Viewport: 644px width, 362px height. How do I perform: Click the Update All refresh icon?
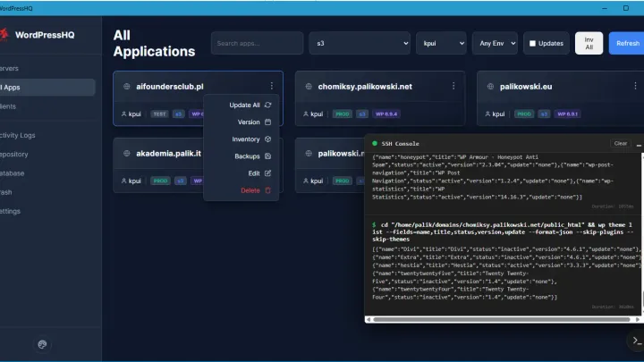click(267, 105)
